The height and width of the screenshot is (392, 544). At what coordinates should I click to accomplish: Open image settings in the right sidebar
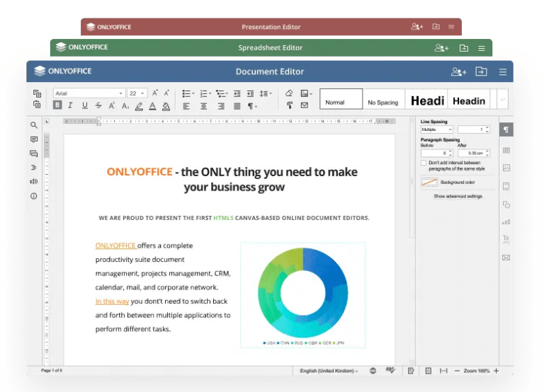pyautogui.click(x=506, y=168)
